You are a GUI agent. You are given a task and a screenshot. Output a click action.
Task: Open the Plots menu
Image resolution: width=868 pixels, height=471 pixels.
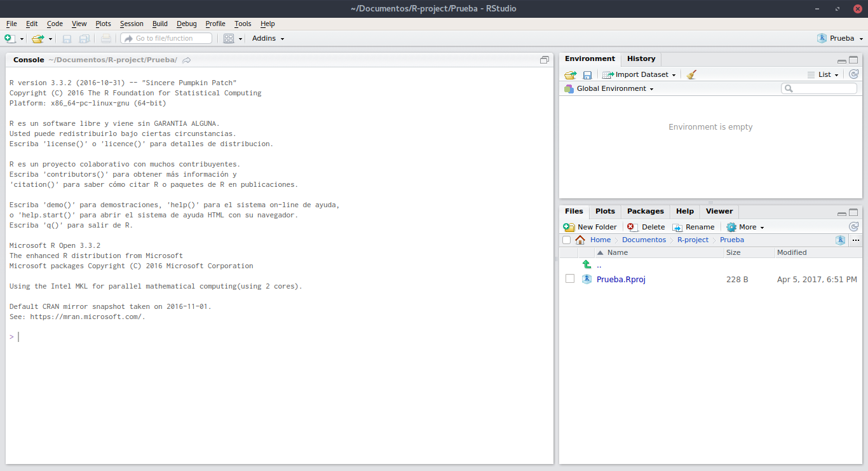click(x=103, y=24)
